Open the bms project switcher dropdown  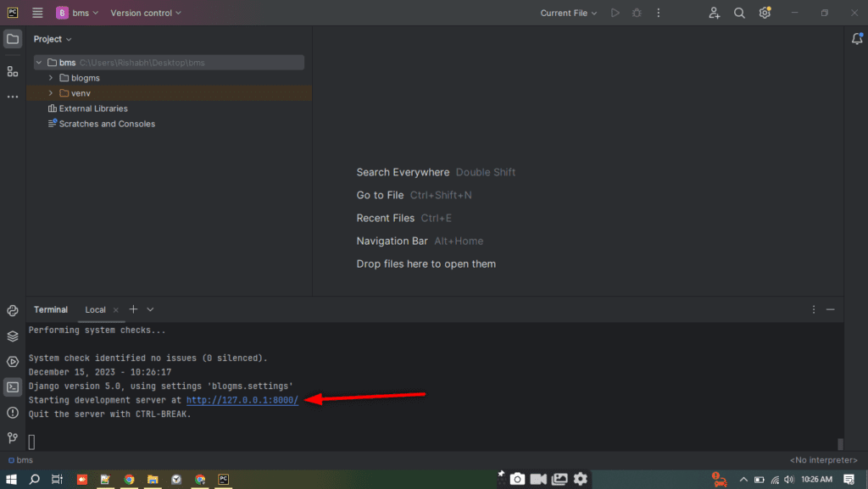pos(77,13)
